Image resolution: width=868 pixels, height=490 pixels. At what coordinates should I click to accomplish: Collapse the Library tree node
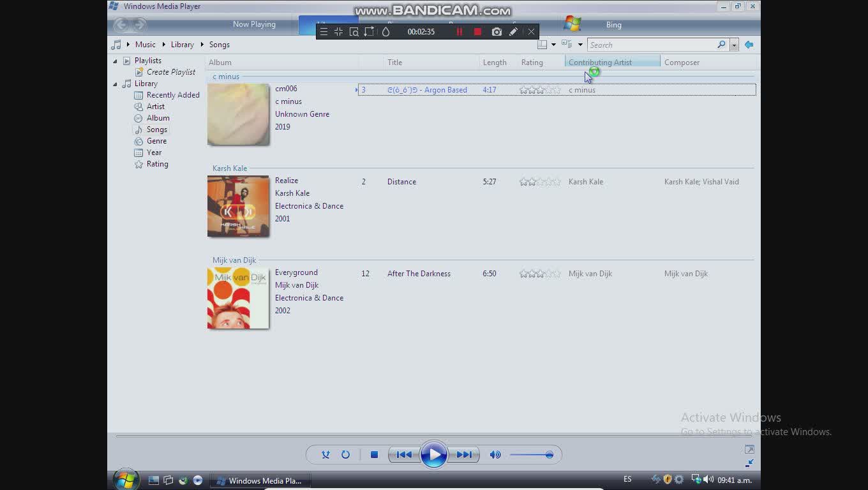[x=116, y=84]
